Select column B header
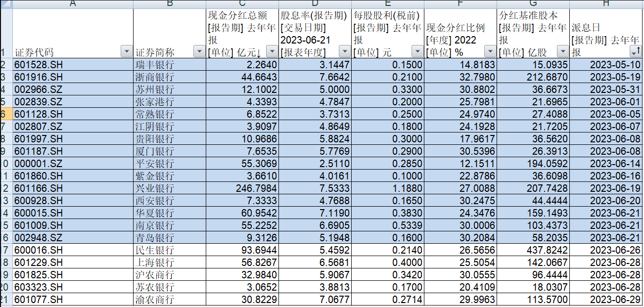Screen dimensions: 644x307 [170, 4]
